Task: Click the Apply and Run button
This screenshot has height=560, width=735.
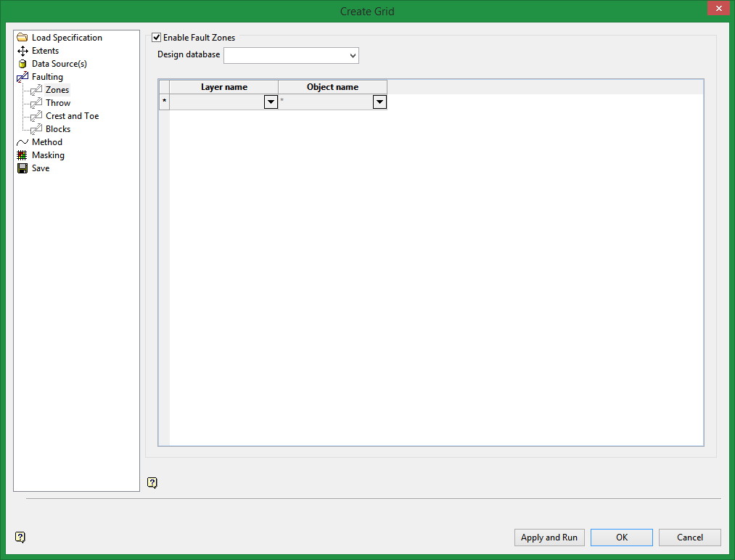Action: click(x=549, y=538)
